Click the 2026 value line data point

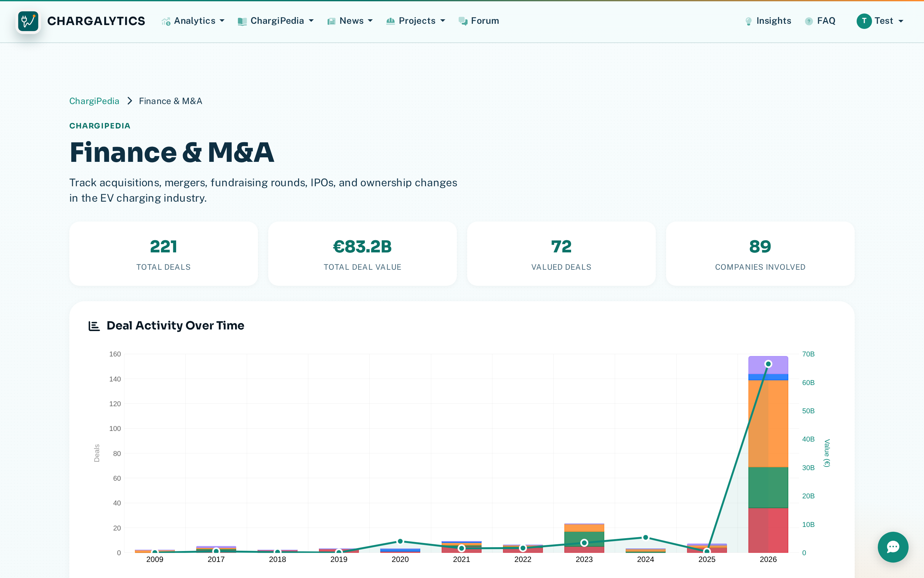(x=768, y=364)
